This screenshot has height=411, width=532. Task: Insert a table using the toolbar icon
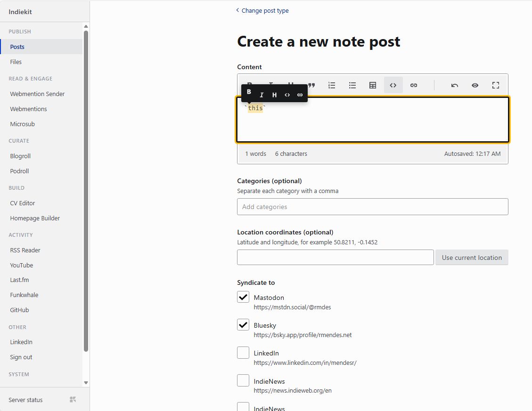(373, 85)
